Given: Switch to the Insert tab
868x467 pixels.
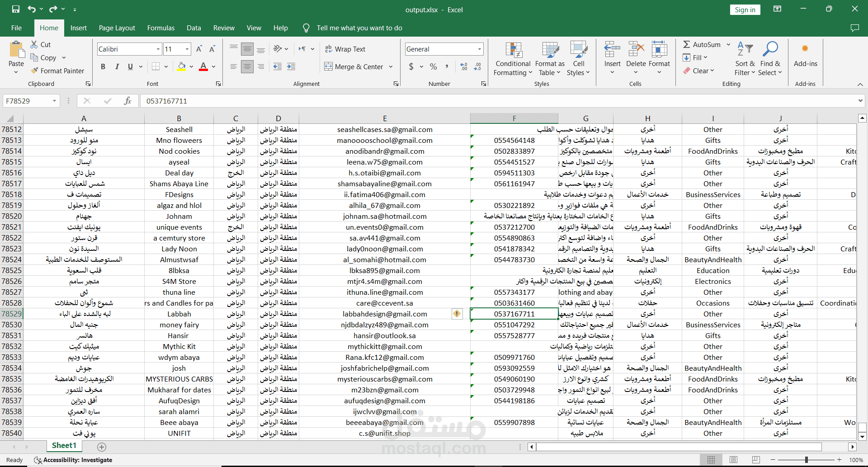Looking at the screenshot, I should click(x=79, y=28).
